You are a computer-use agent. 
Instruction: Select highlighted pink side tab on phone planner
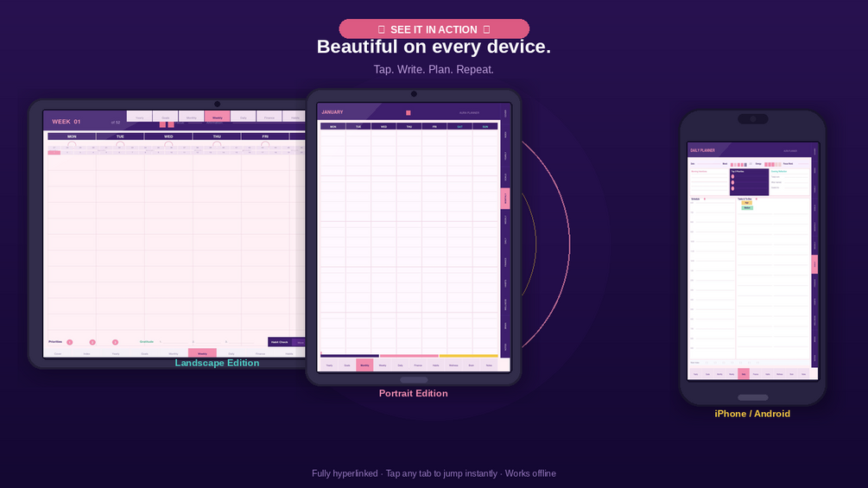point(814,264)
